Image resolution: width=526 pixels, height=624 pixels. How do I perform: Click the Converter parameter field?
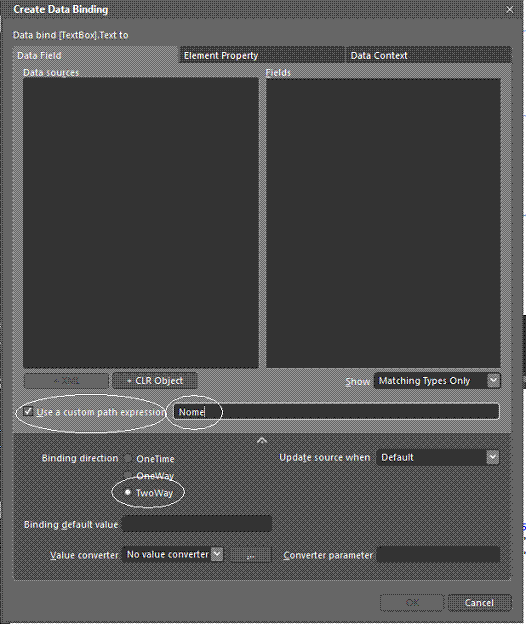[438, 555]
